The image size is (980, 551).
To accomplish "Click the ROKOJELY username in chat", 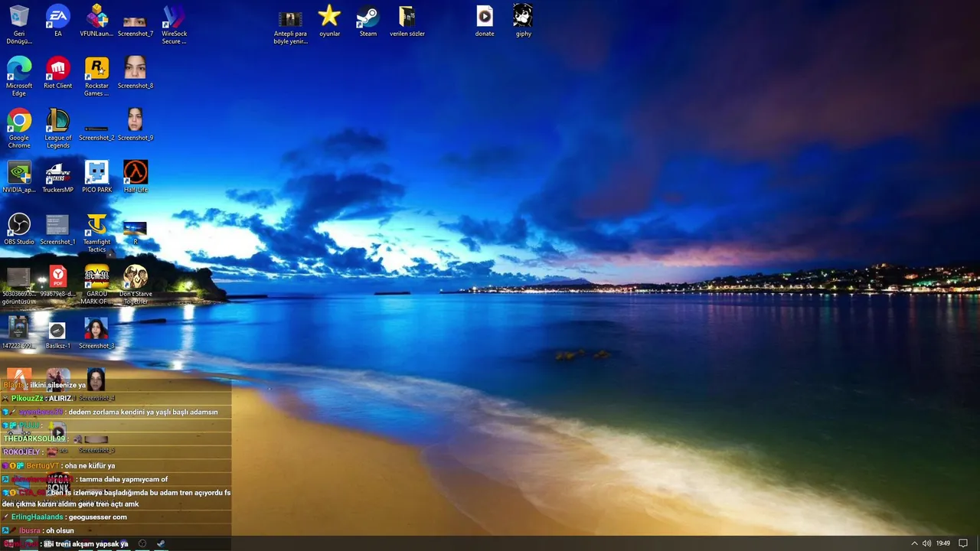I will (21, 452).
